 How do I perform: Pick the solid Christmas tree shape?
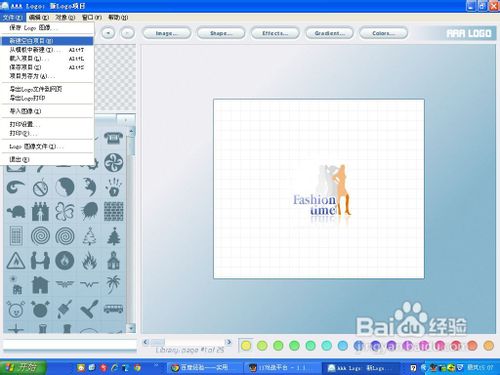(x=114, y=236)
